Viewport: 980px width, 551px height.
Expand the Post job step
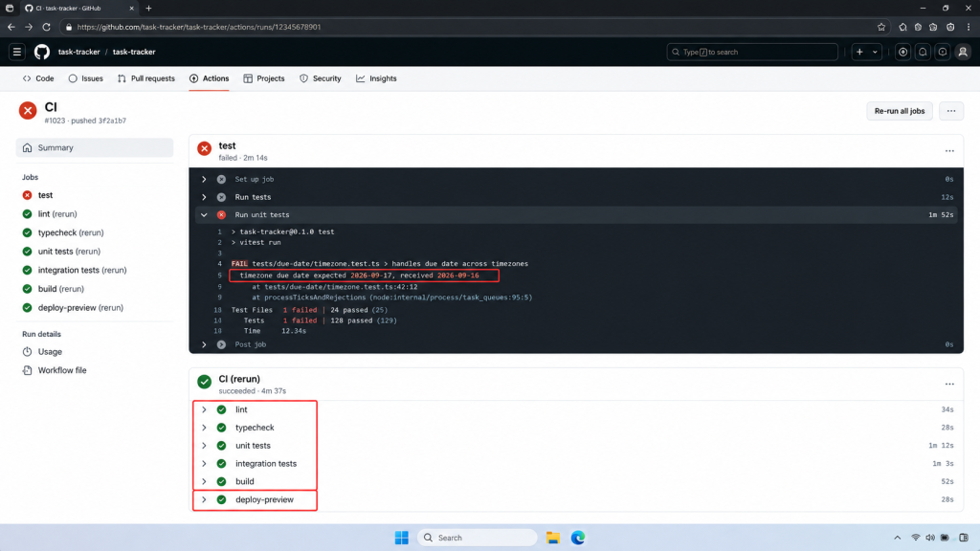204,344
